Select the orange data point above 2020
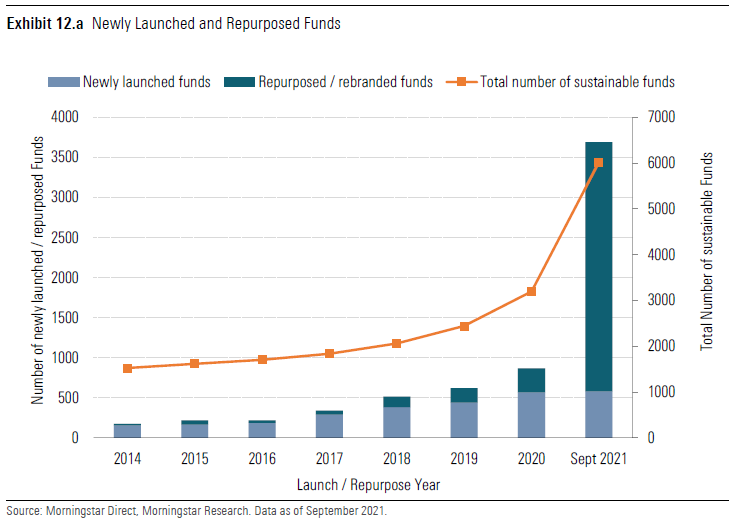This screenshot has width=735, height=521. point(531,291)
